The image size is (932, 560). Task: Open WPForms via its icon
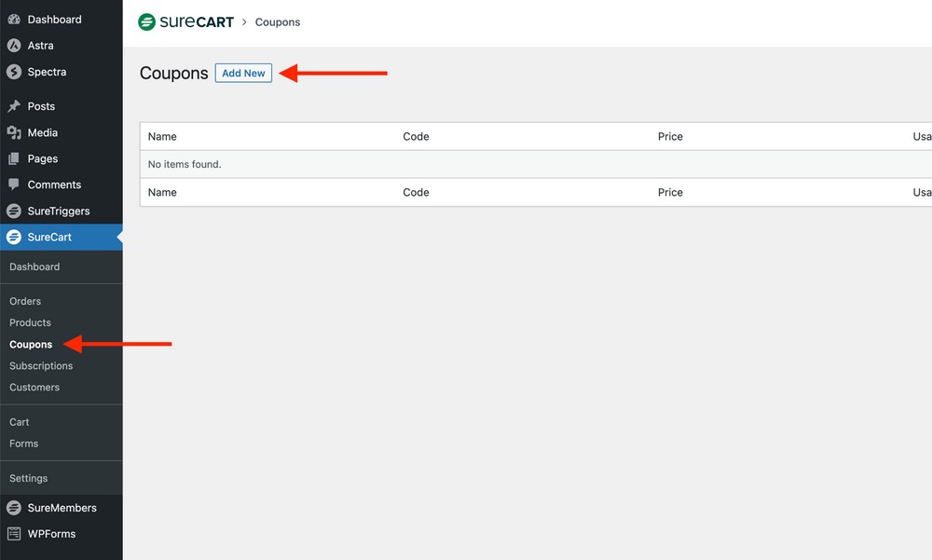point(12,534)
